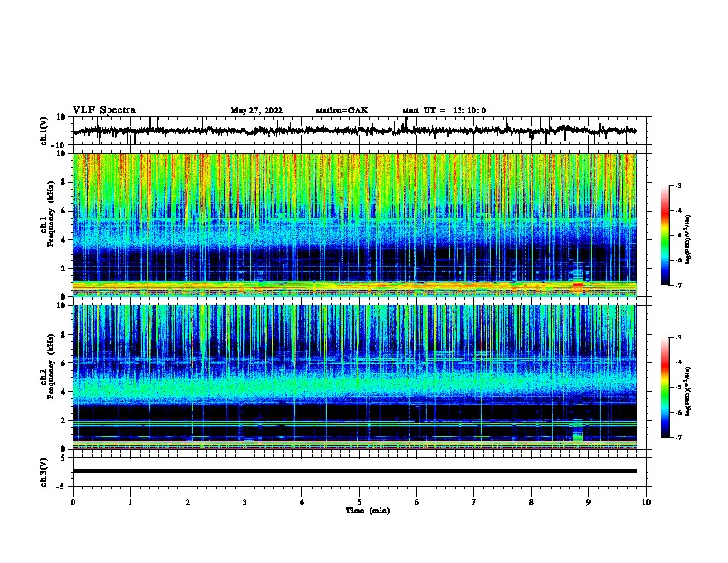Click the color scale bar beside the ch.2 spectrogram

tap(665, 387)
